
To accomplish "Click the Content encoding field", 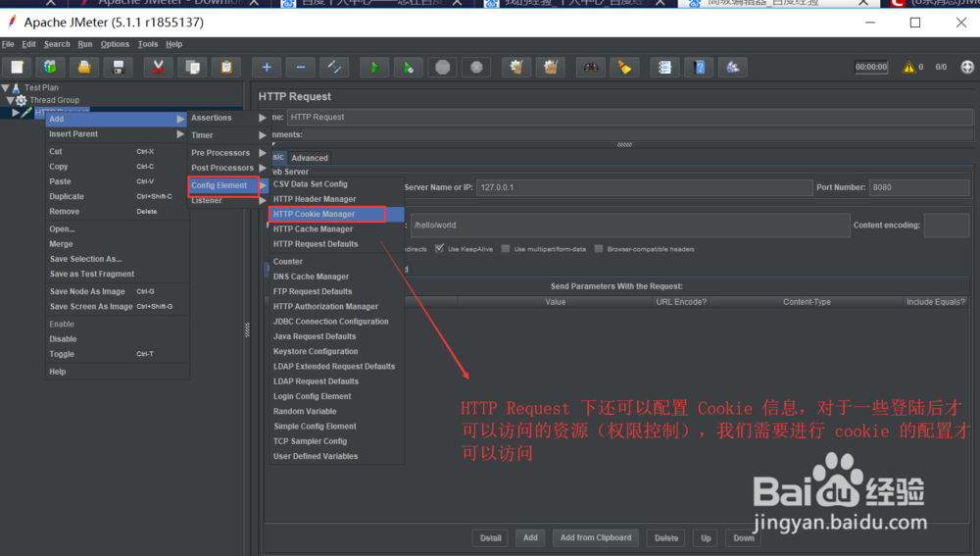I will (x=947, y=226).
